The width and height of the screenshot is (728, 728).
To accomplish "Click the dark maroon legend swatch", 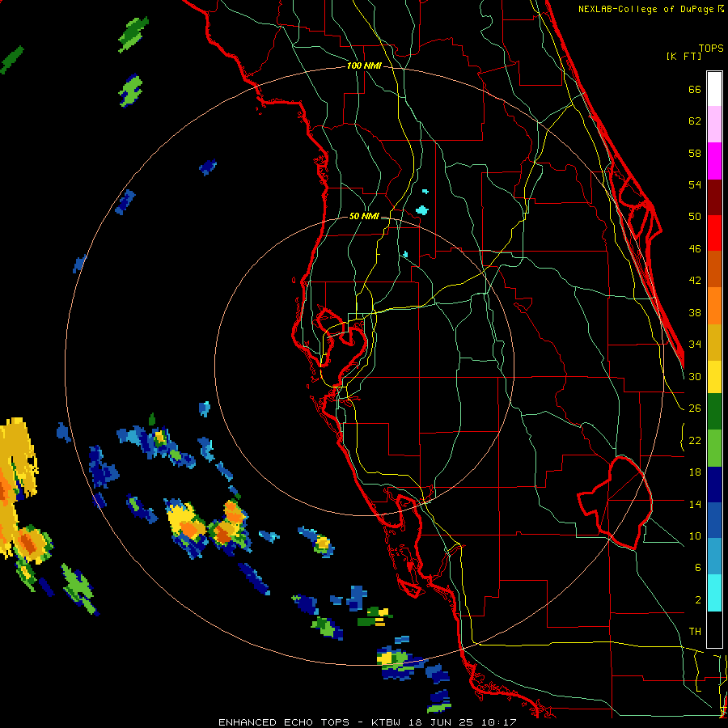I will 714,197.
